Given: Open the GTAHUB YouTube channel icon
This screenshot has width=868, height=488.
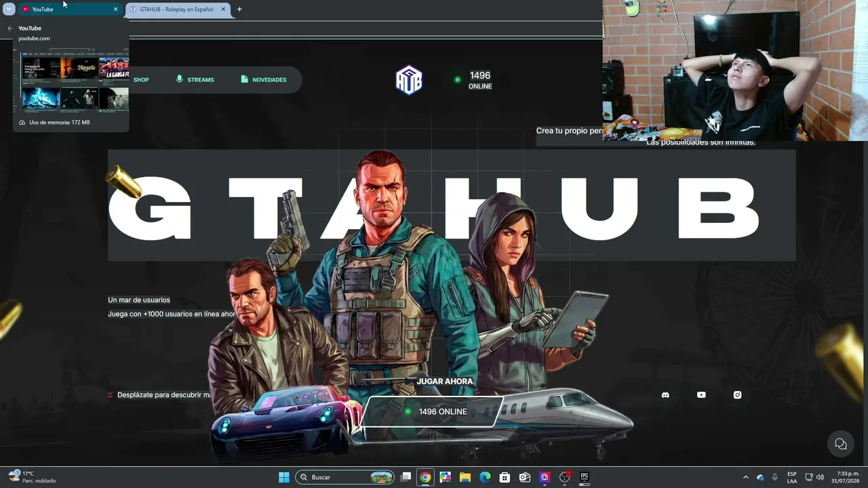Looking at the screenshot, I should tap(701, 395).
